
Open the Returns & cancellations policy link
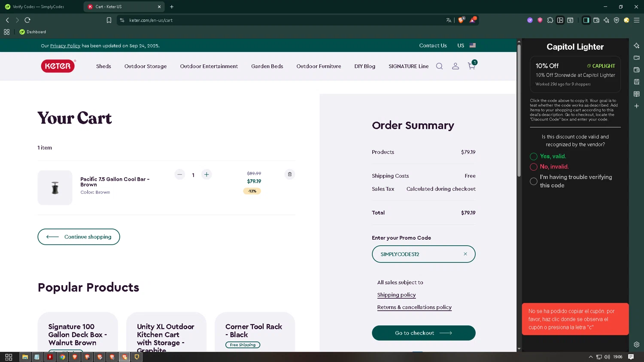pyautogui.click(x=414, y=307)
